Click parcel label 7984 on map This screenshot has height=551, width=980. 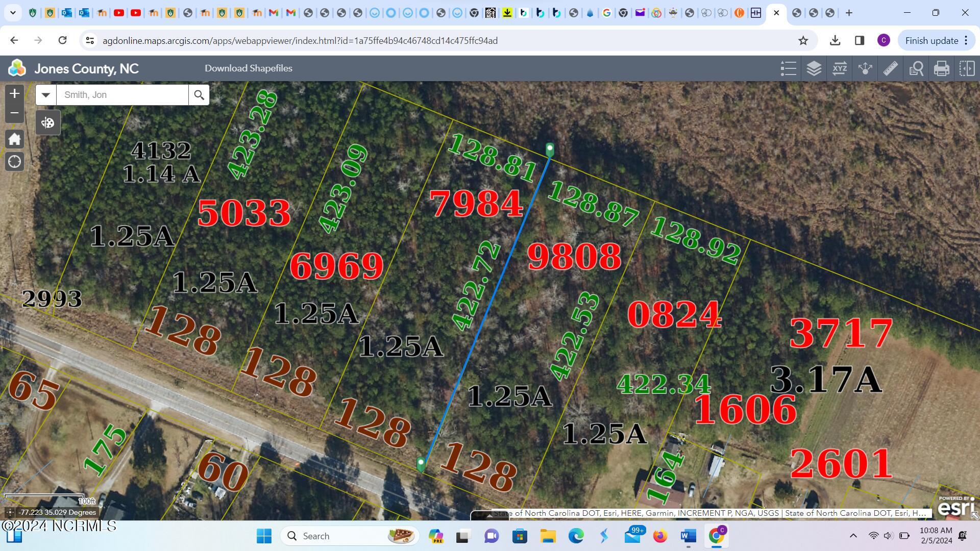tap(476, 204)
